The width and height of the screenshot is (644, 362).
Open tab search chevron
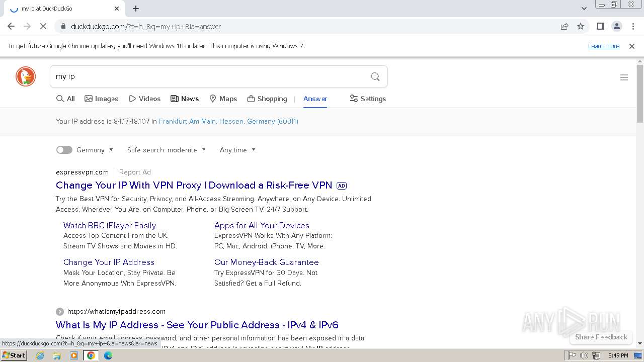pos(584,9)
